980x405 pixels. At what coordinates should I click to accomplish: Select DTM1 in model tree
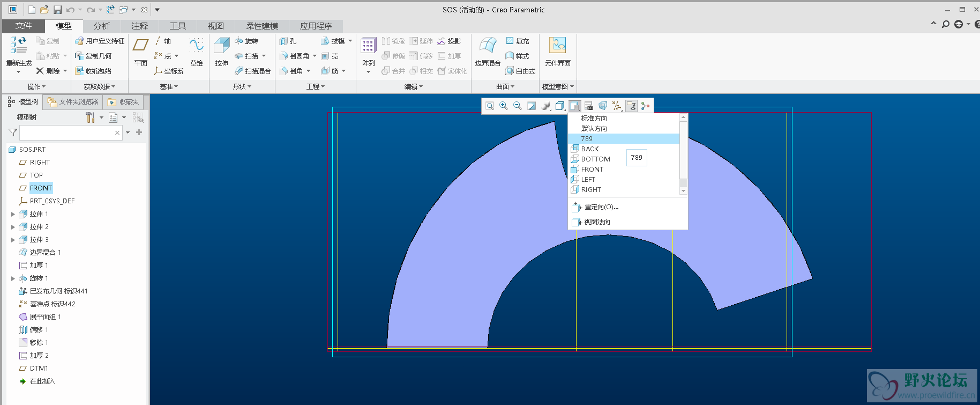click(x=39, y=369)
